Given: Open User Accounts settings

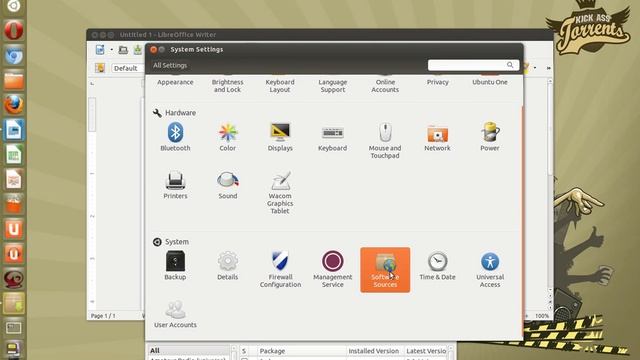Looking at the screenshot, I should (175, 314).
